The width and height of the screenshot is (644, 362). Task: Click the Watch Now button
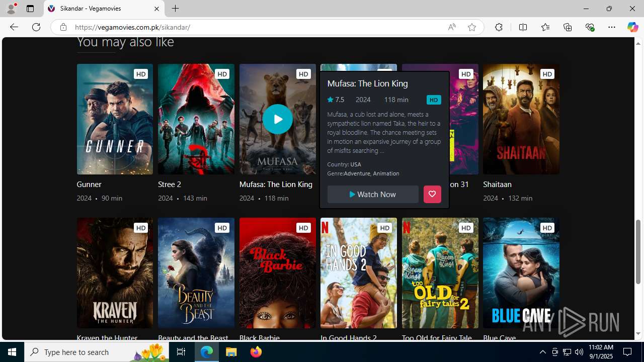coord(373,194)
